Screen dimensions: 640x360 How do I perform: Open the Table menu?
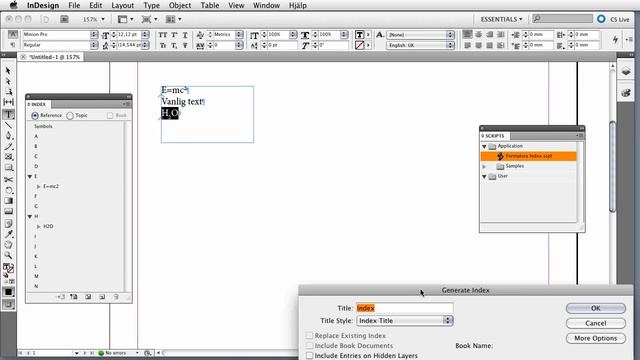click(209, 5)
